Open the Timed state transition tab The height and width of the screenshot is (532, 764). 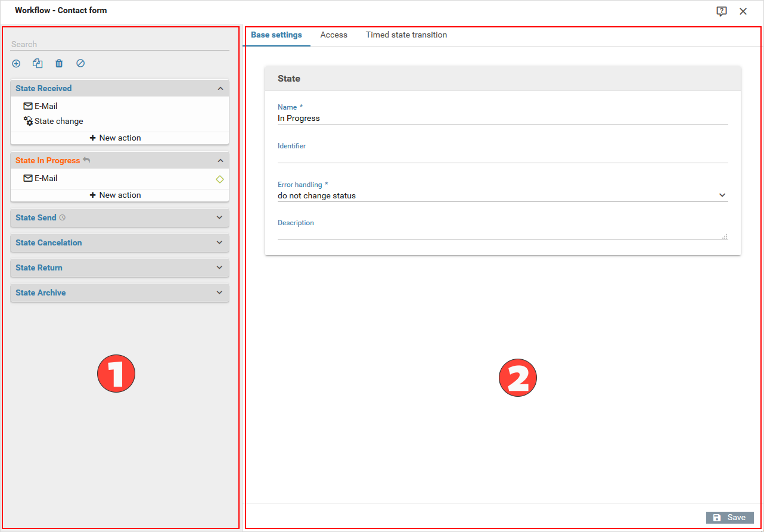tap(406, 35)
